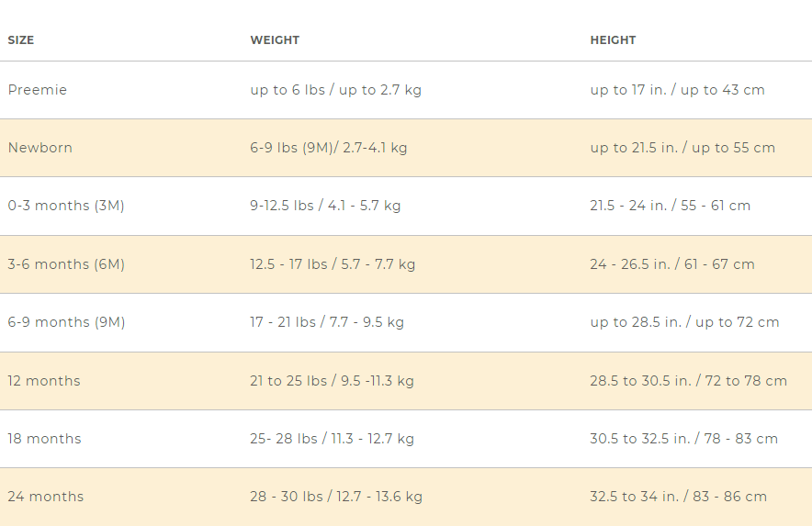Click the 0-3 months (3M) size cell
The width and height of the screenshot is (812, 526).
point(66,206)
